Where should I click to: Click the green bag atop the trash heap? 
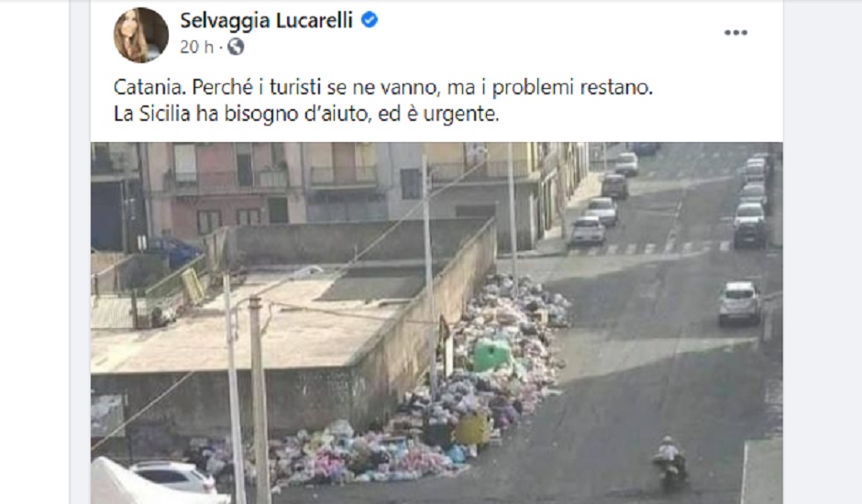pyautogui.click(x=491, y=355)
